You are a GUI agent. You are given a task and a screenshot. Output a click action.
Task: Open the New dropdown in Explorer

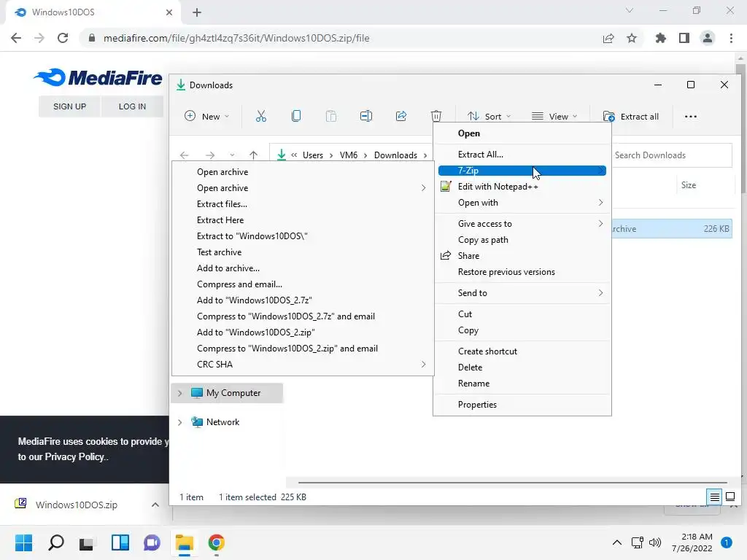click(206, 117)
